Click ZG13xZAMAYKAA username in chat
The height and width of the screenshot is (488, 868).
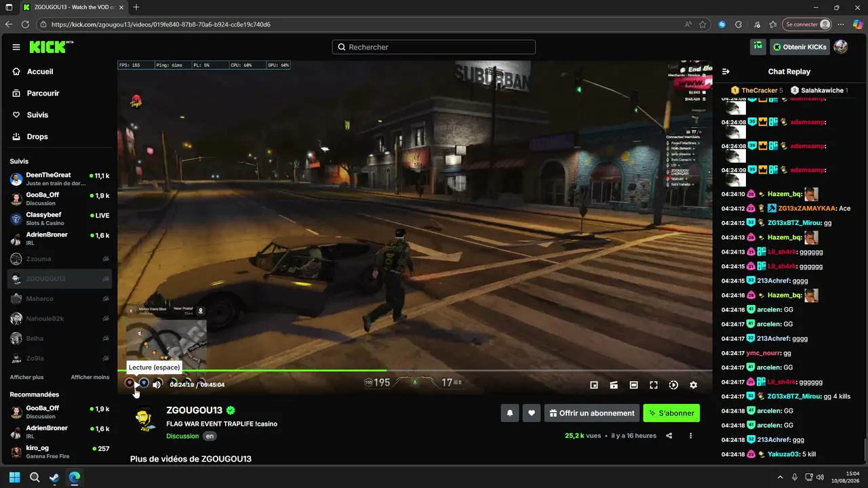[x=807, y=208]
